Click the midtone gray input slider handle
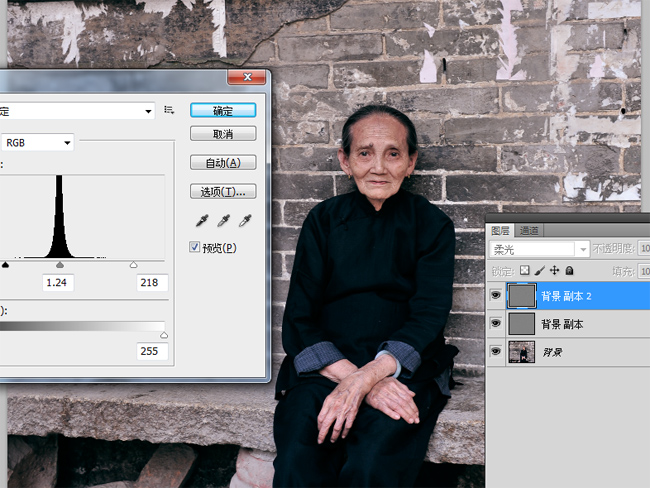650x488 pixels. click(60, 265)
